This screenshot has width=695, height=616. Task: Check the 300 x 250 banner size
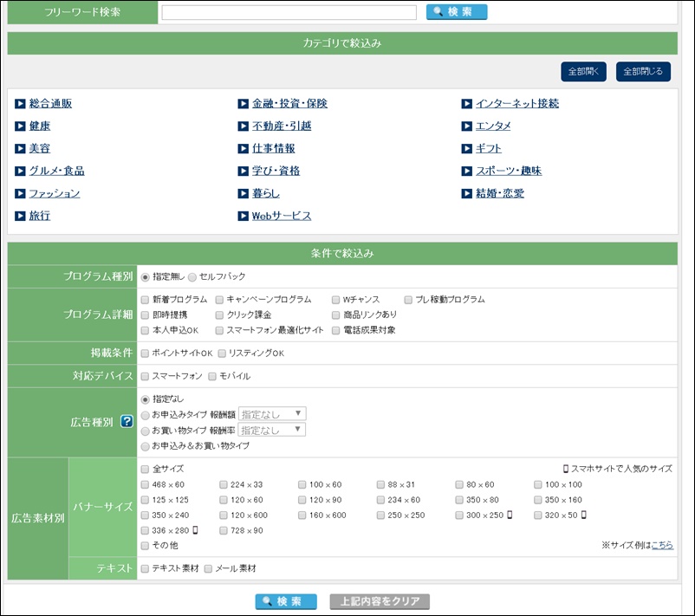(x=459, y=515)
